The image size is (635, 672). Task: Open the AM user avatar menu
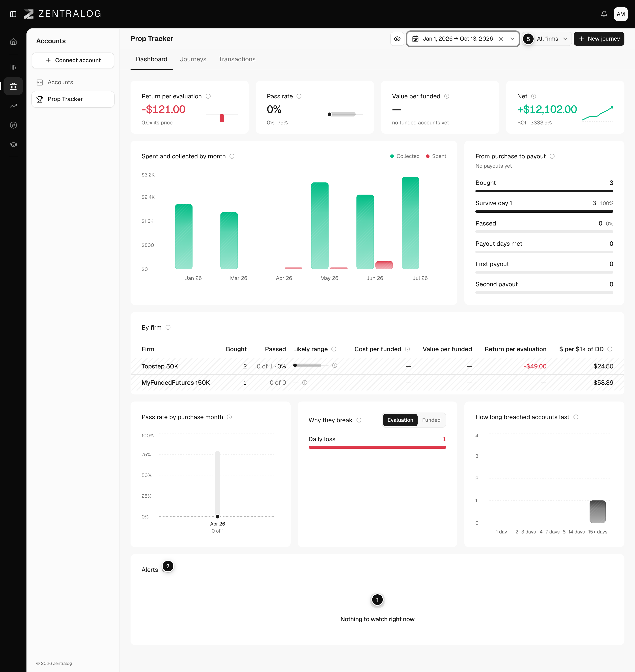coord(620,14)
